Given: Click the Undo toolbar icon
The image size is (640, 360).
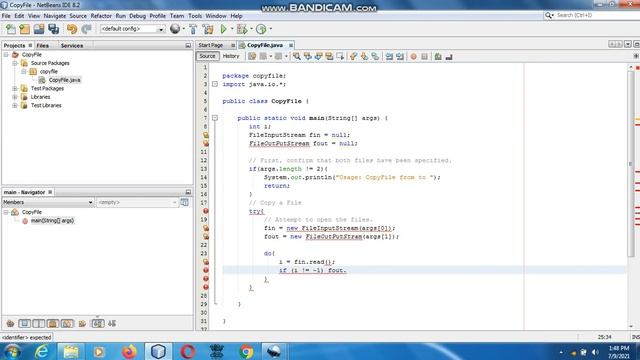Looking at the screenshot, I should point(72,29).
